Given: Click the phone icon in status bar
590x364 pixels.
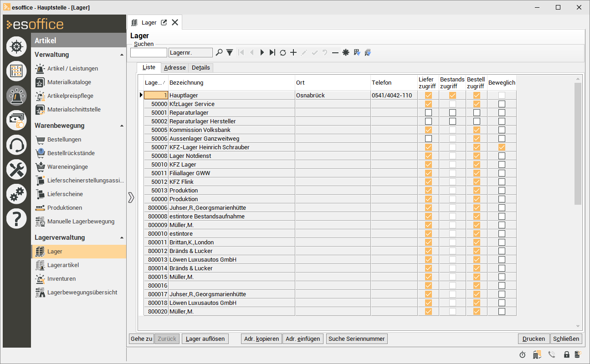Looking at the screenshot, I should pyautogui.click(x=552, y=354).
